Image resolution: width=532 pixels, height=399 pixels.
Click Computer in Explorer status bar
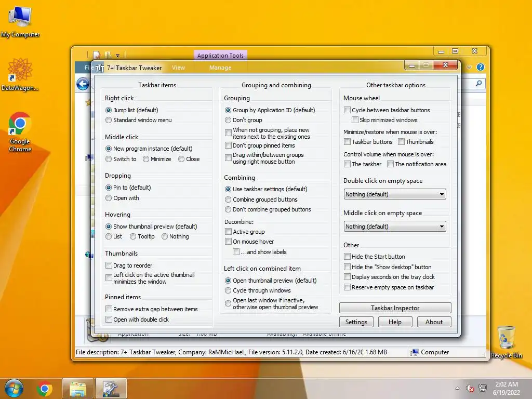(430, 353)
